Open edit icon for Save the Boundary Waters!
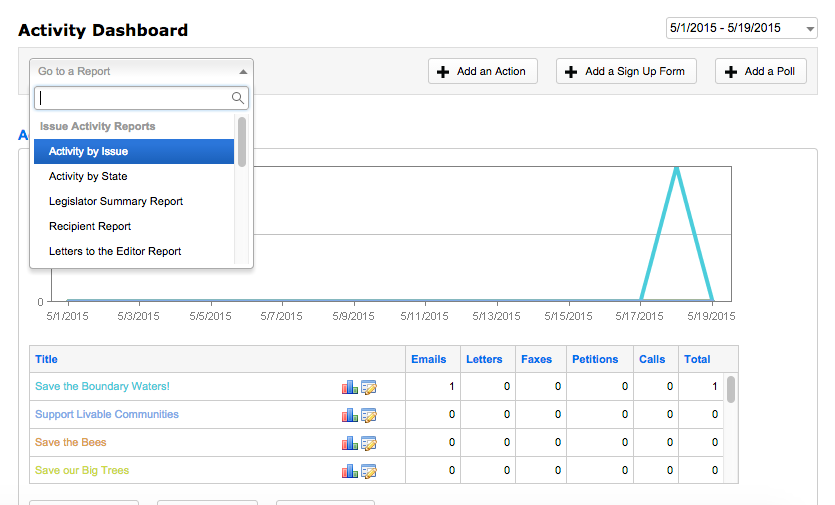 pyautogui.click(x=369, y=387)
